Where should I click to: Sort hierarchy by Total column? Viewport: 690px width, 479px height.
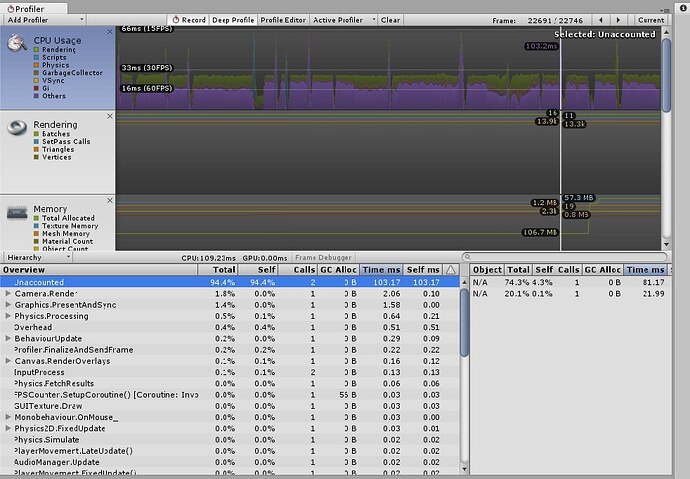pyautogui.click(x=218, y=270)
